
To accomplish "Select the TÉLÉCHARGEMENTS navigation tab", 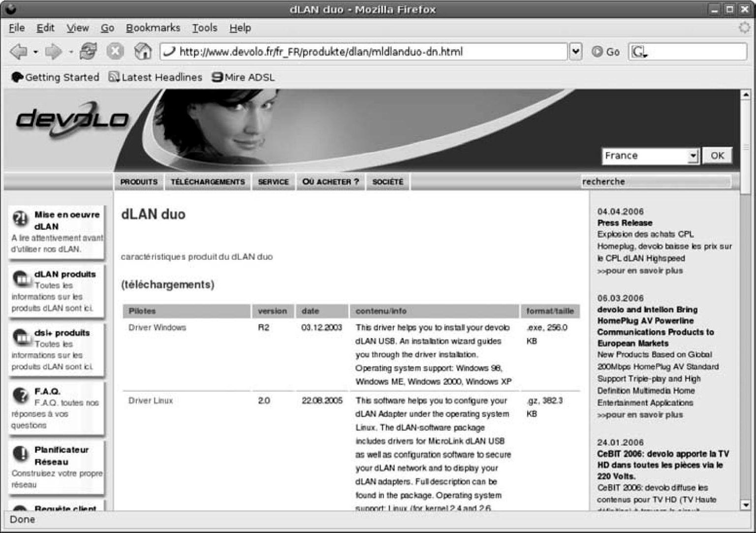I will [x=208, y=182].
